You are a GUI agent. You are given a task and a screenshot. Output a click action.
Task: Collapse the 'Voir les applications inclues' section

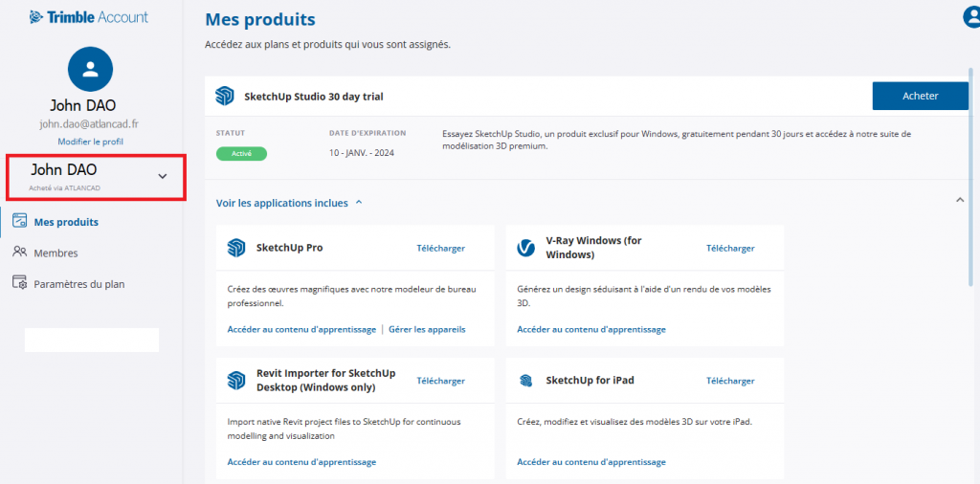click(359, 203)
